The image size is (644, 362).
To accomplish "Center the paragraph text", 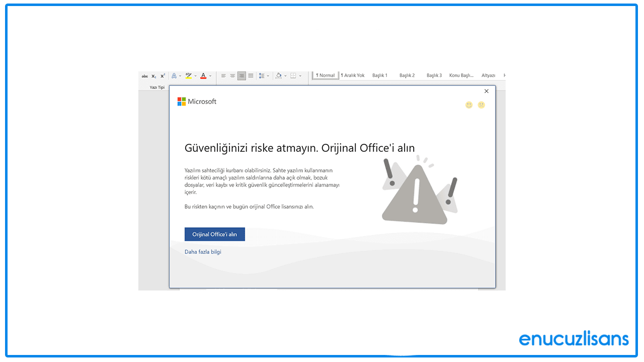I will point(232,76).
